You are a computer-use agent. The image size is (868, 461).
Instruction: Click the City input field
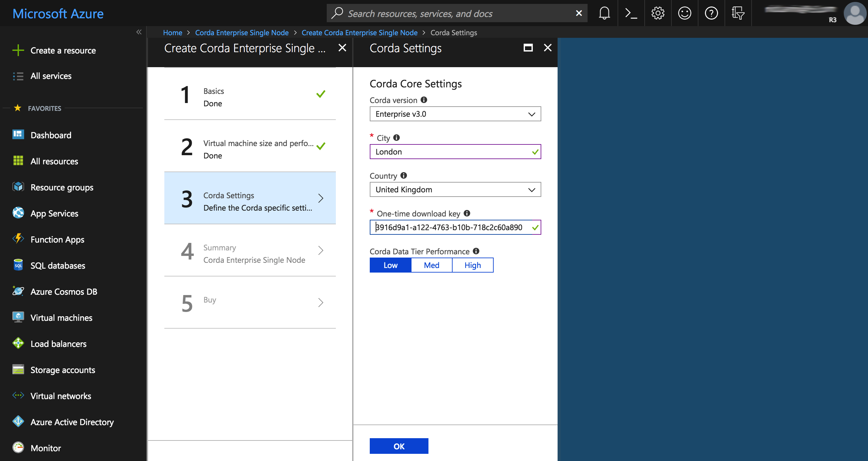coord(455,152)
